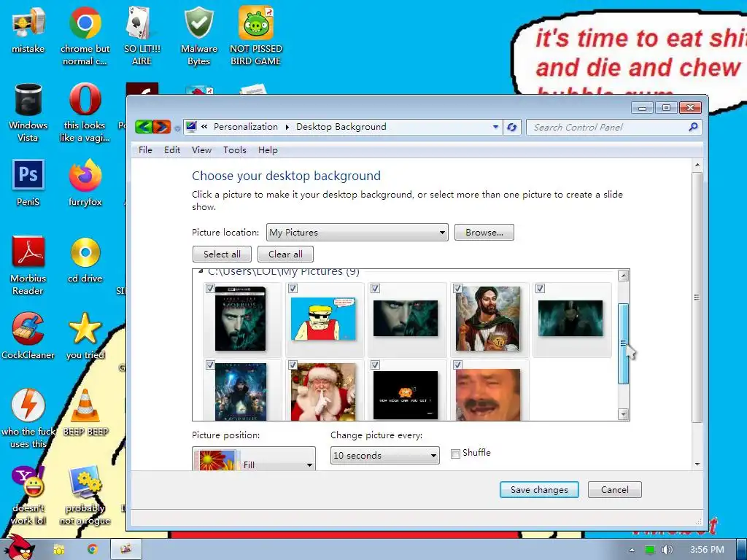Open the File menu
The width and height of the screenshot is (747, 560).
click(x=145, y=150)
